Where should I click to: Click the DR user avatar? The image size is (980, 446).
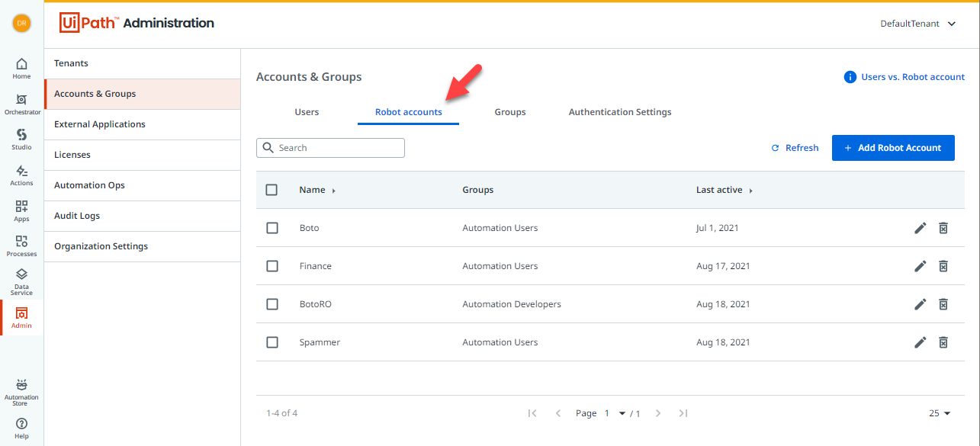click(21, 23)
